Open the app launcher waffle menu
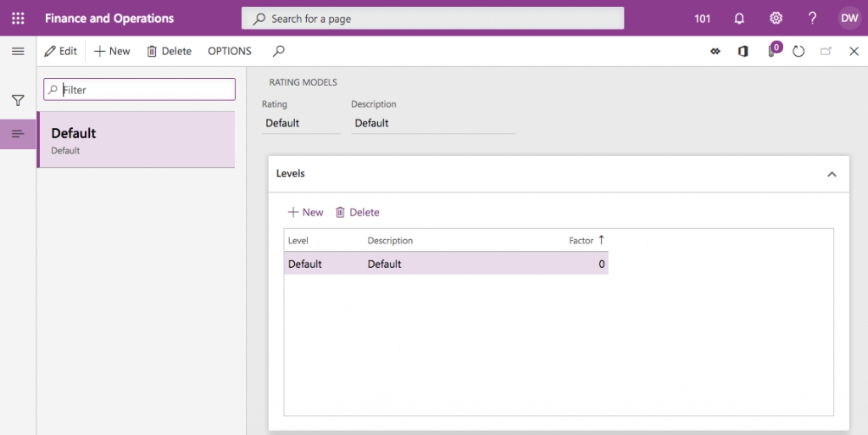 18,19
